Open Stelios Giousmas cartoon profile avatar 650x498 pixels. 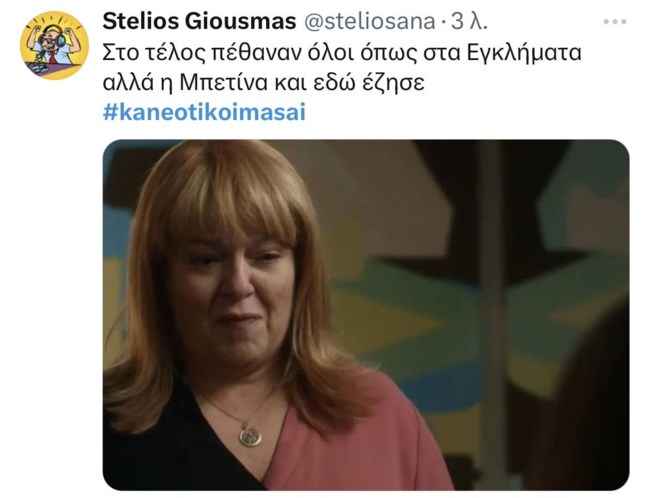(54, 46)
